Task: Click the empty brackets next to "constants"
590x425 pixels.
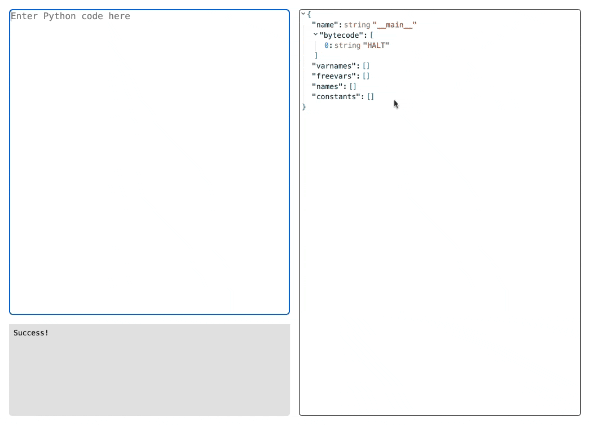Action: (371, 97)
